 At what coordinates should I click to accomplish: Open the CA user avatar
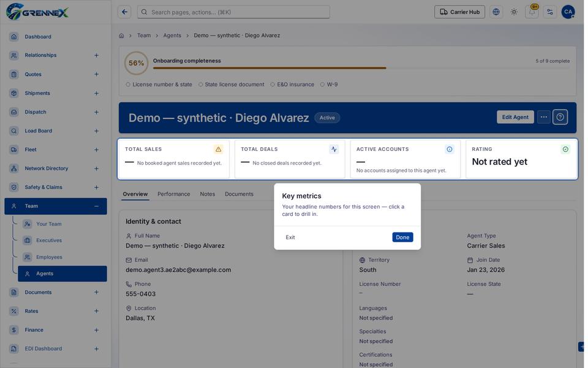click(568, 12)
